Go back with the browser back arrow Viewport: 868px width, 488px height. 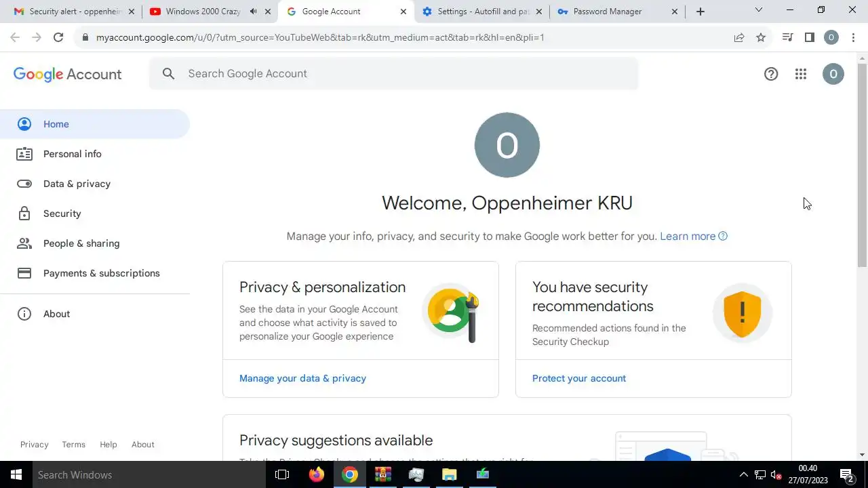(15, 37)
